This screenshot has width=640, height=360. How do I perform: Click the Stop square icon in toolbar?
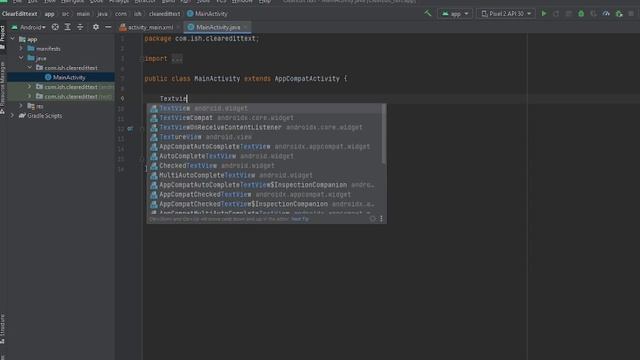click(x=631, y=13)
